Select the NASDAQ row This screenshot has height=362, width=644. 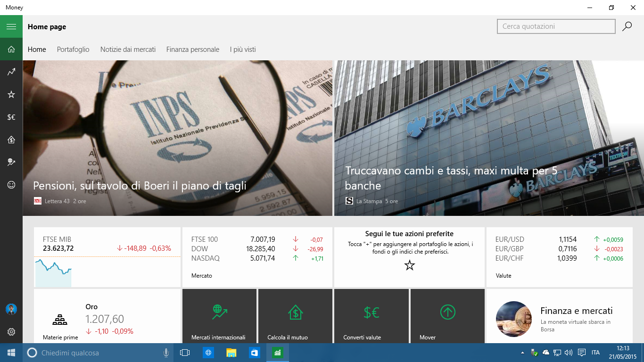pos(257,258)
